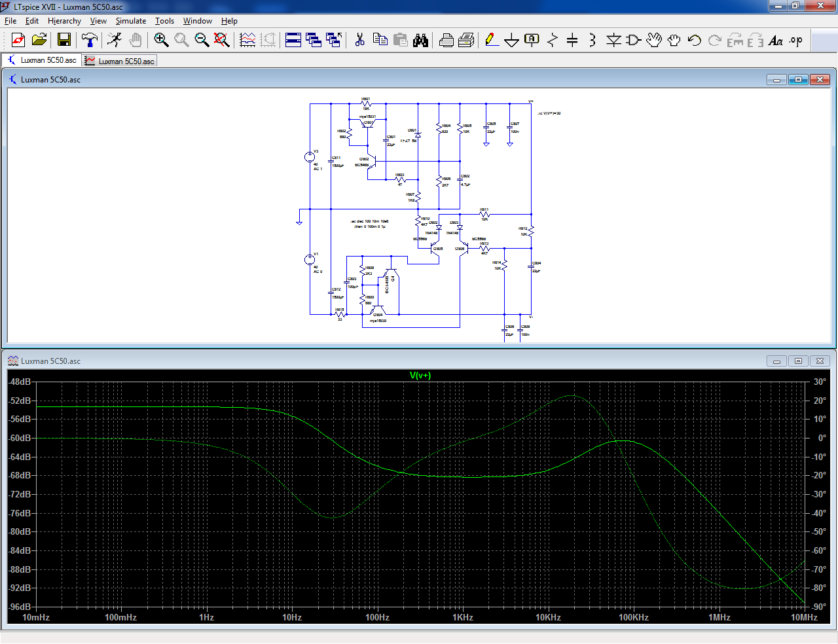Viewport: 838px width, 644px height.
Task: Open the Edit menu
Action: click(32, 21)
